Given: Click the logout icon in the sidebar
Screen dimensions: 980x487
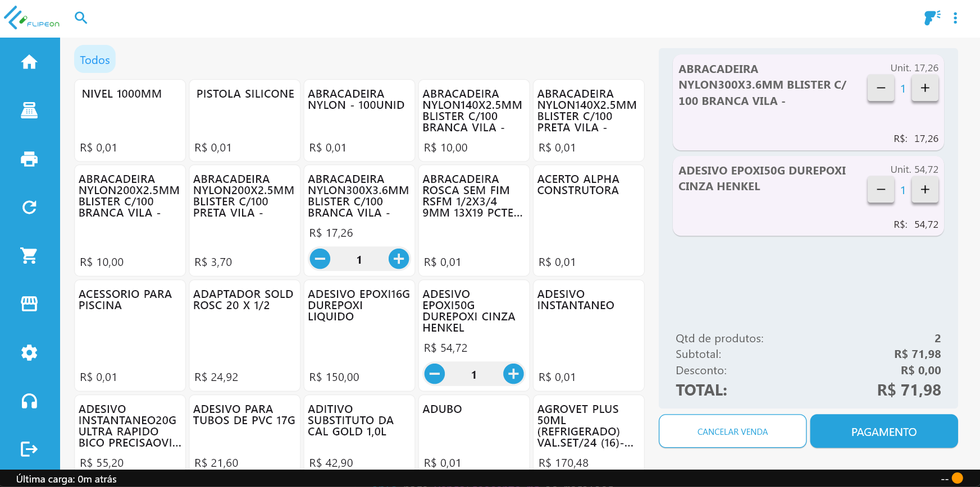Looking at the screenshot, I should click(x=29, y=449).
